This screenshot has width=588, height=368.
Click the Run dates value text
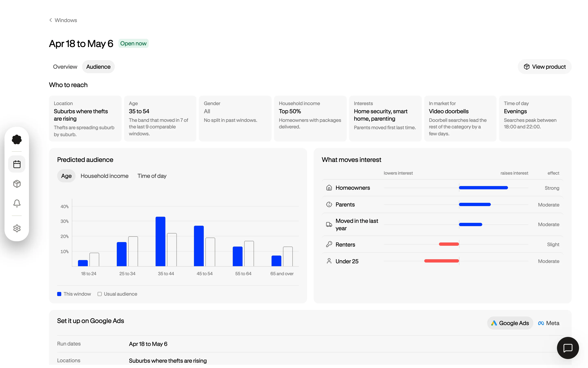tap(148, 344)
